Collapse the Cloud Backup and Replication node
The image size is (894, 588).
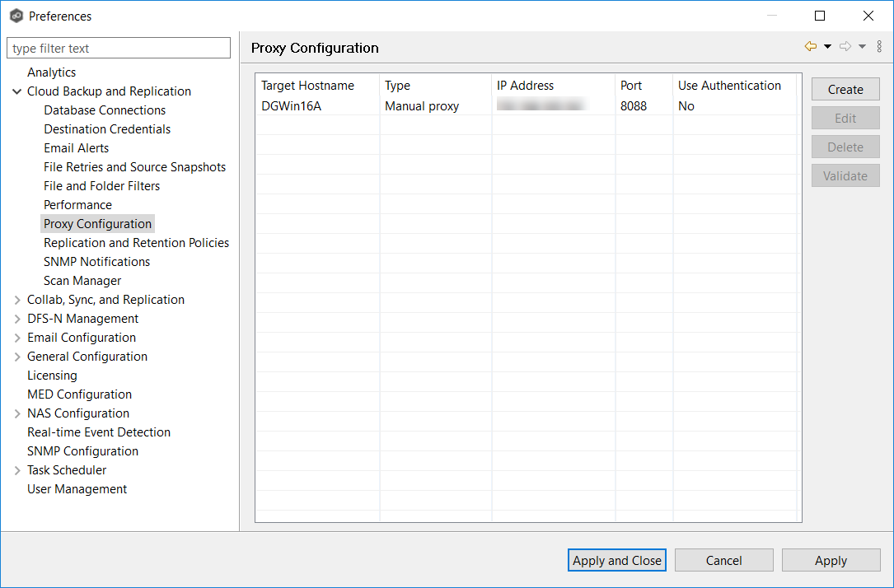click(17, 91)
